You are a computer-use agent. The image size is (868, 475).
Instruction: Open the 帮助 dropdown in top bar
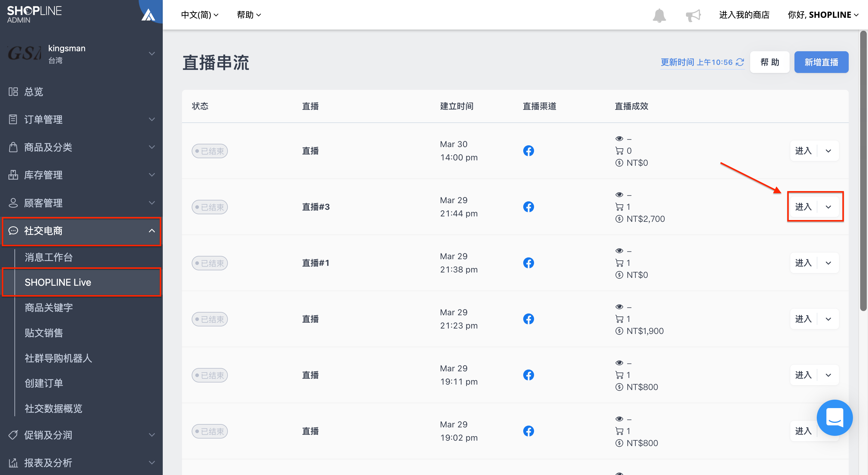pyautogui.click(x=249, y=15)
